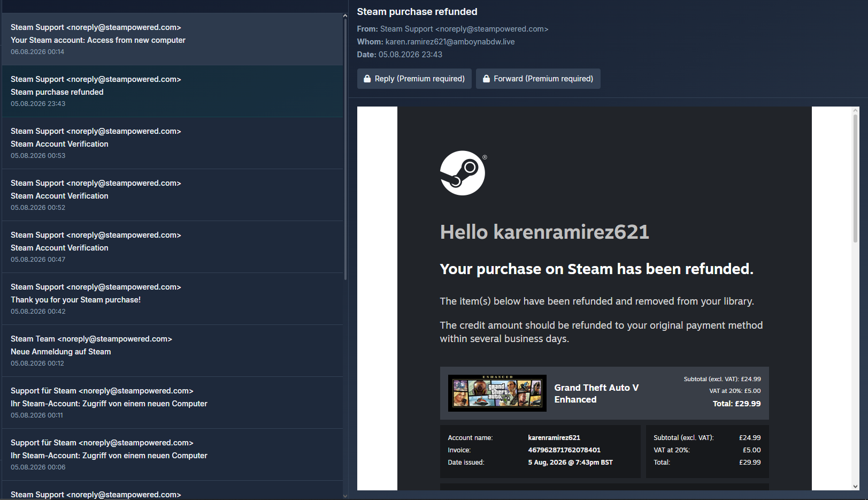The height and width of the screenshot is (500, 868).
Task: Open 'Zugriff von einem neuen Computer' email from 00:11
Action: 172,403
